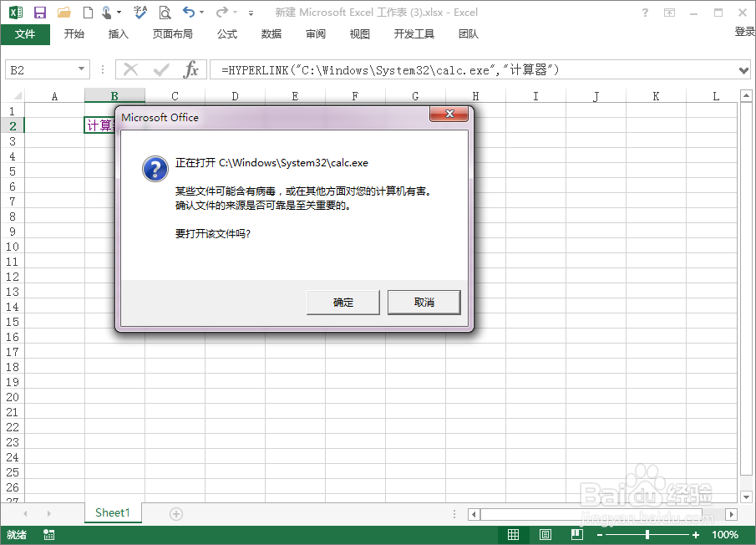Open the 文件 menu tab
Image resolution: width=756 pixels, height=545 pixels.
click(25, 33)
